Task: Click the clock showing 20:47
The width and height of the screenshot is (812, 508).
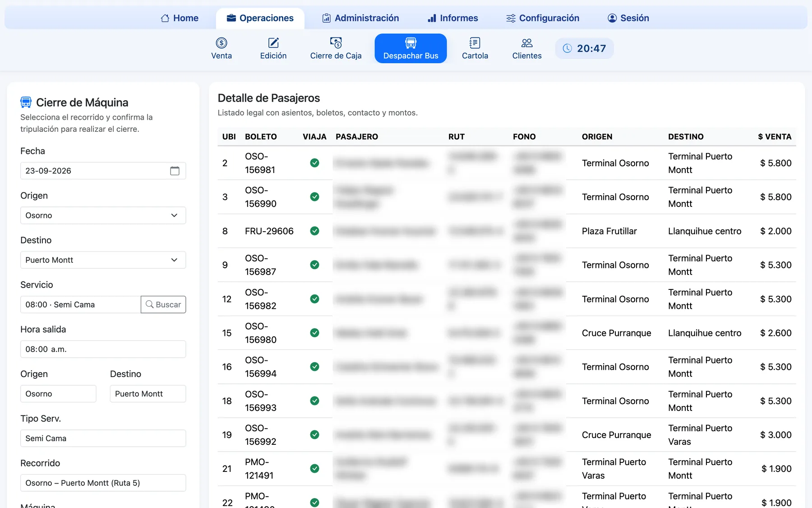Action: click(584, 48)
